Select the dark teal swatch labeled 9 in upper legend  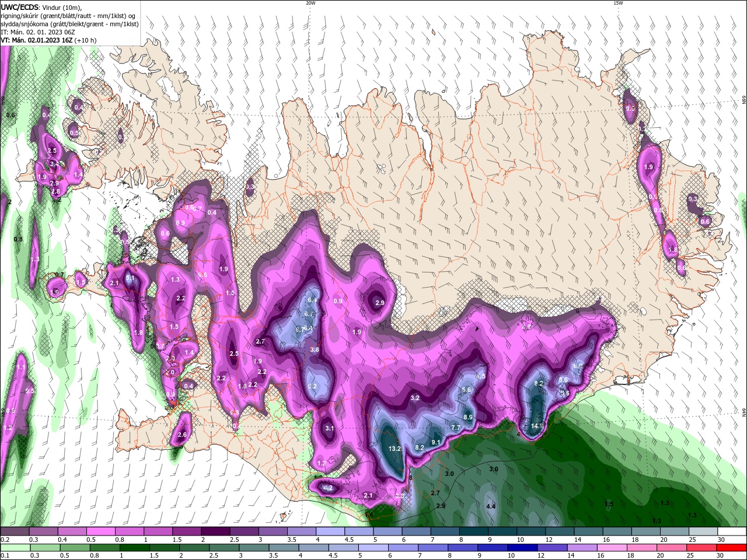tap(501, 532)
